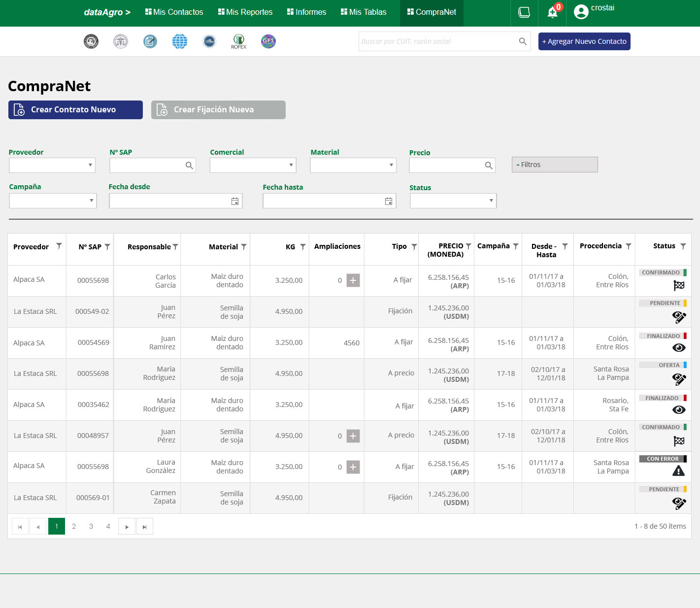Filter Responsable column header
700x608 pixels.
(x=175, y=247)
